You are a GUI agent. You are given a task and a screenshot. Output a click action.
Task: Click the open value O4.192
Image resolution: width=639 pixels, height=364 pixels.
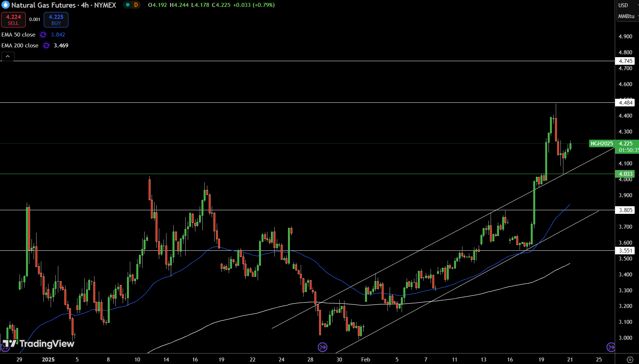tap(157, 5)
